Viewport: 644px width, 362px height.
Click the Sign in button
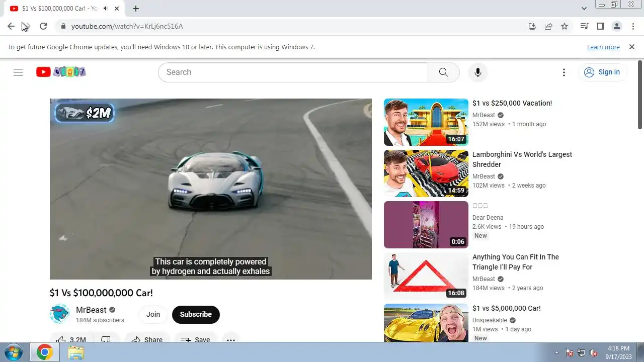click(602, 72)
